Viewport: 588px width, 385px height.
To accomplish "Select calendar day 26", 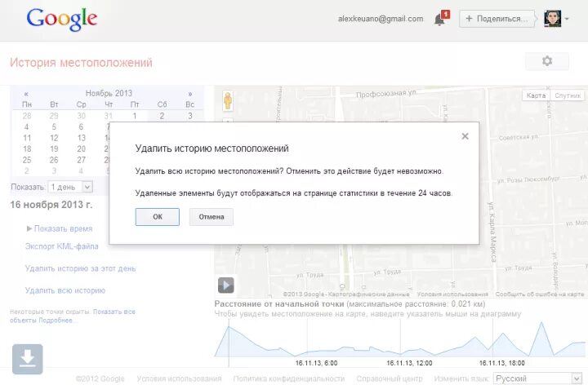I will (54, 160).
